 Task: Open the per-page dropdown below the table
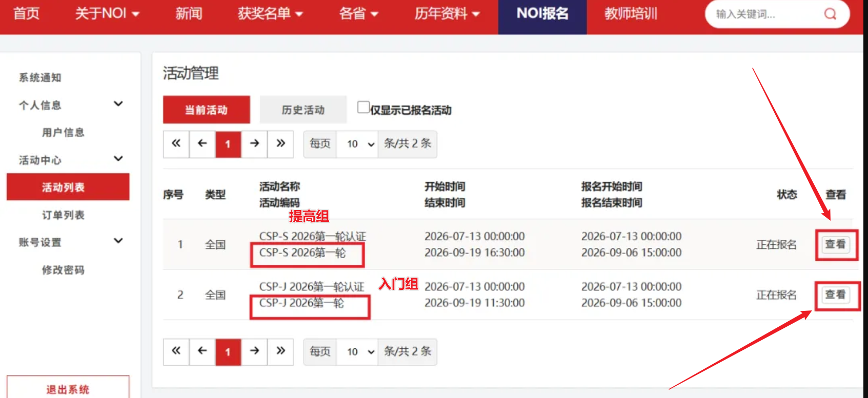pos(358,352)
